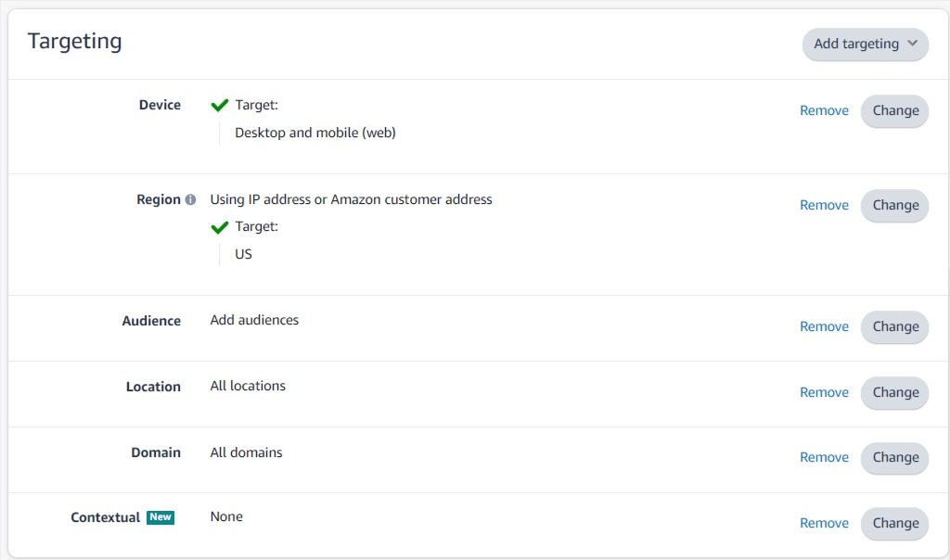Viewport: 950px width, 560px height.
Task: Change the Contextual targeting
Action: tap(894, 523)
